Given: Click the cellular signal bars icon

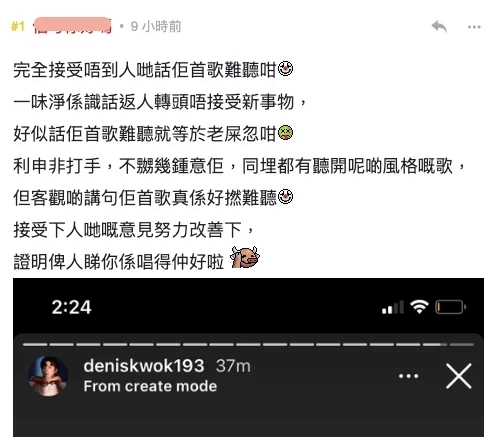Looking at the screenshot, I should click(393, 307).
